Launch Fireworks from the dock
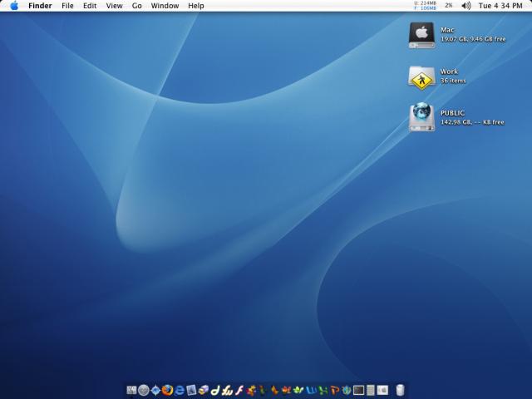The image size is (532, 399). pos(227,391)
